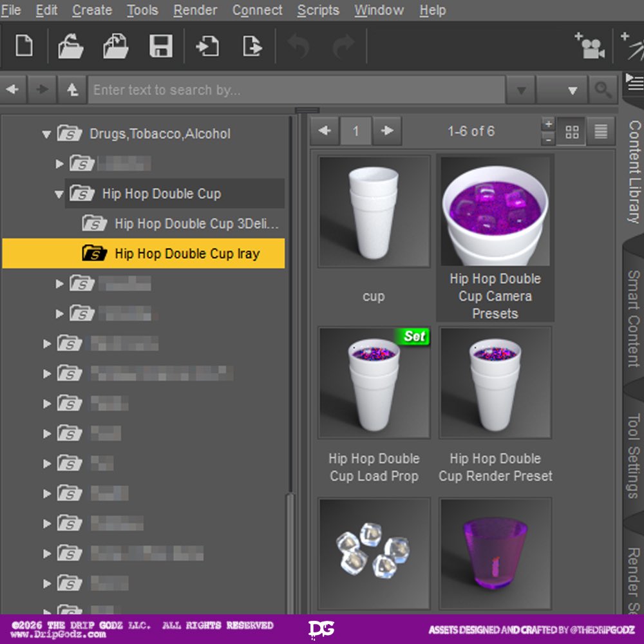Switch to Content Library tab
This screenshot has width=644, height=644.
pyautogui.click(x=634, y=172)
